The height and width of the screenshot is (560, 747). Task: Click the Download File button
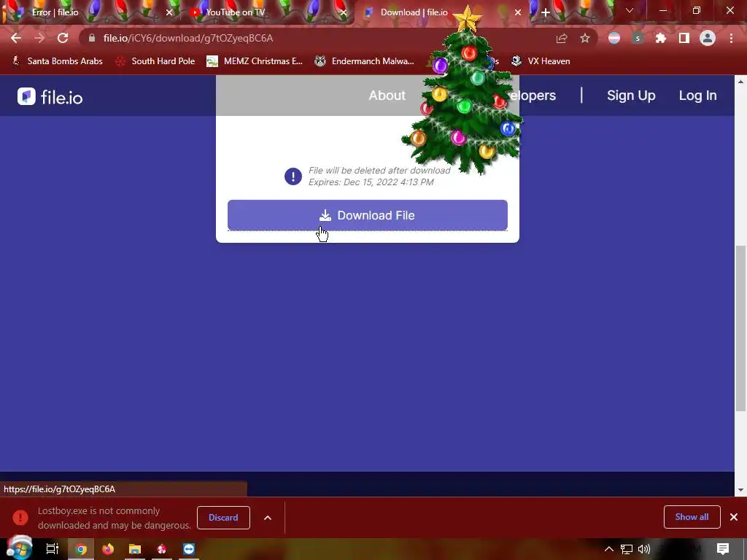[368, 215]
